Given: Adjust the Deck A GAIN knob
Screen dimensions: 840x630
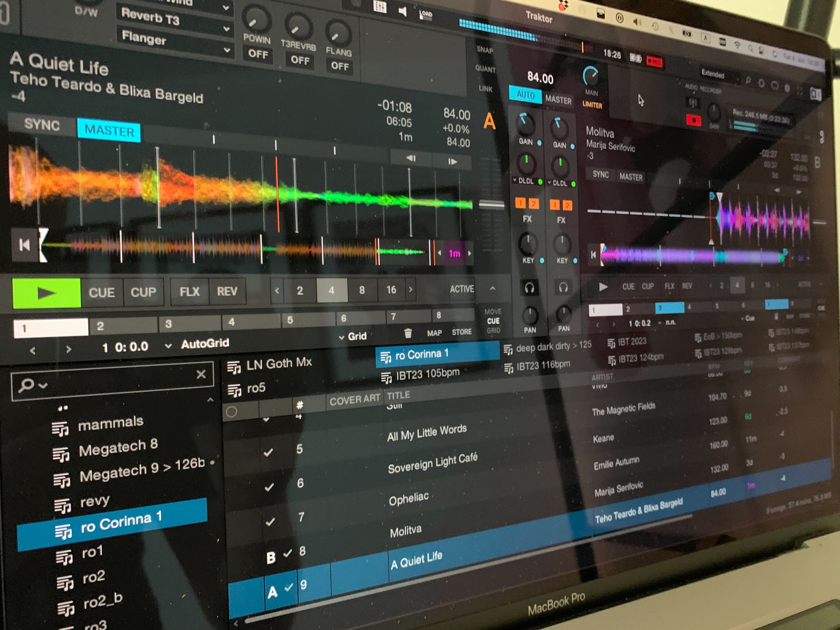Looking at the screenshot, I should point(526,125).
